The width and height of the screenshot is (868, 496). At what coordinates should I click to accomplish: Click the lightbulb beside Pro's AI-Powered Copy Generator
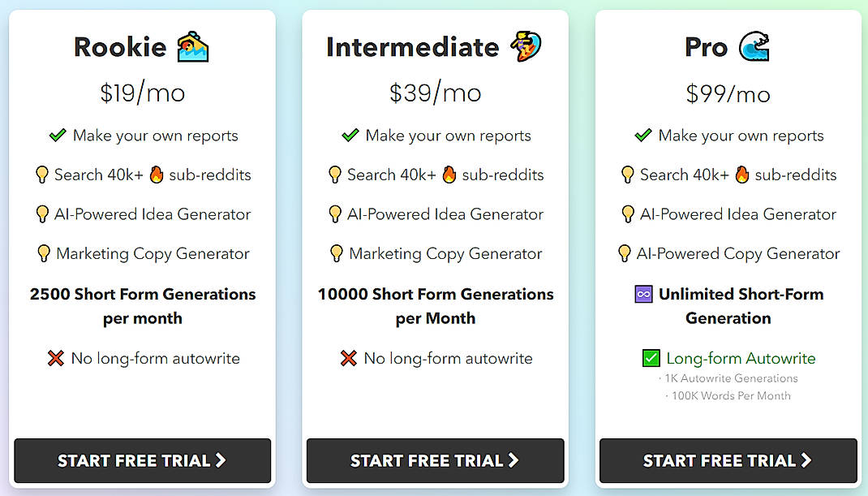point(624,253)
